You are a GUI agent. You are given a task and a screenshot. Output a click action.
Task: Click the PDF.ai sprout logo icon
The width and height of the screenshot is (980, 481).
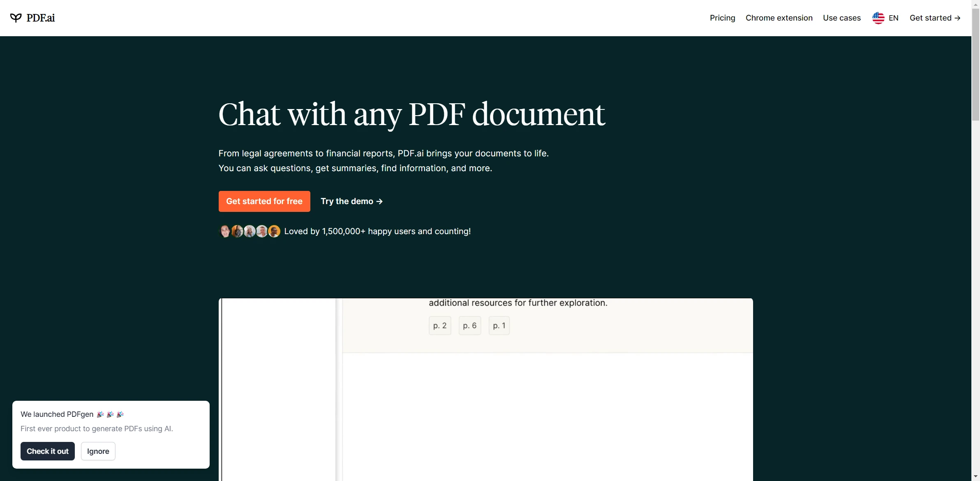(16, 18)
